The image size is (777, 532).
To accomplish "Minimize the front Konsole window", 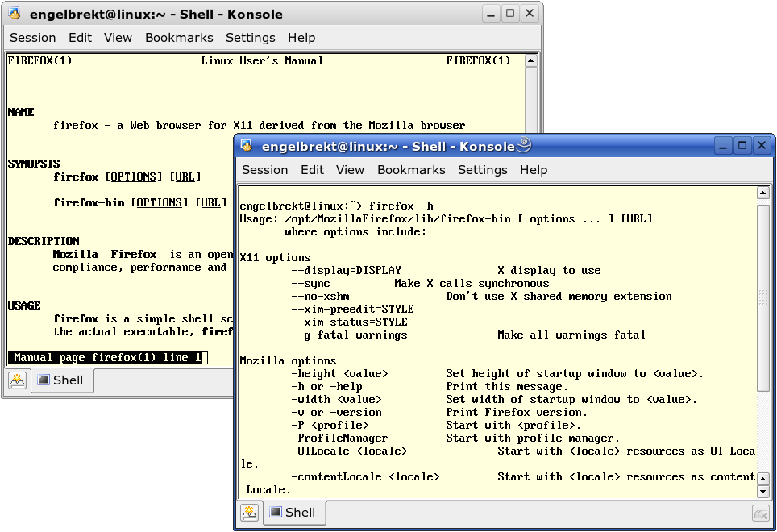I will point(723,146).
